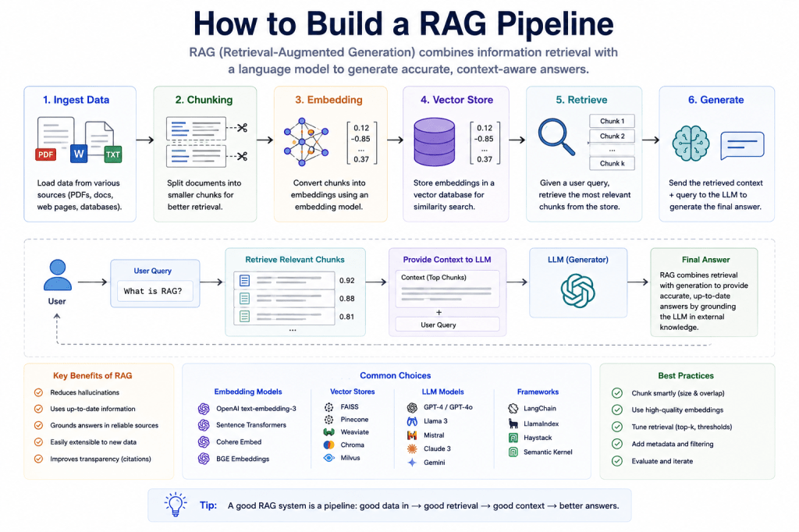This screenshot has height=532, width=799.
Task: Click the checkmark beside Uses up-to-date information
Action: point(38,409)
